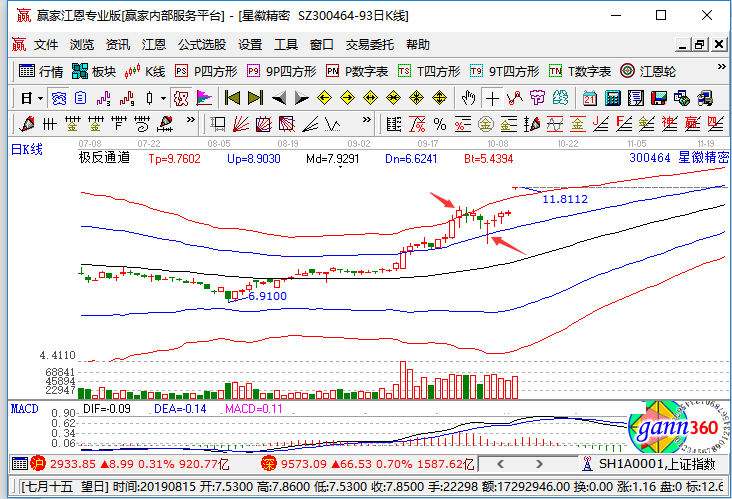Open the 公式选股 menu
This screenshot has height=499, width=732.
click(x=202, y=45)
